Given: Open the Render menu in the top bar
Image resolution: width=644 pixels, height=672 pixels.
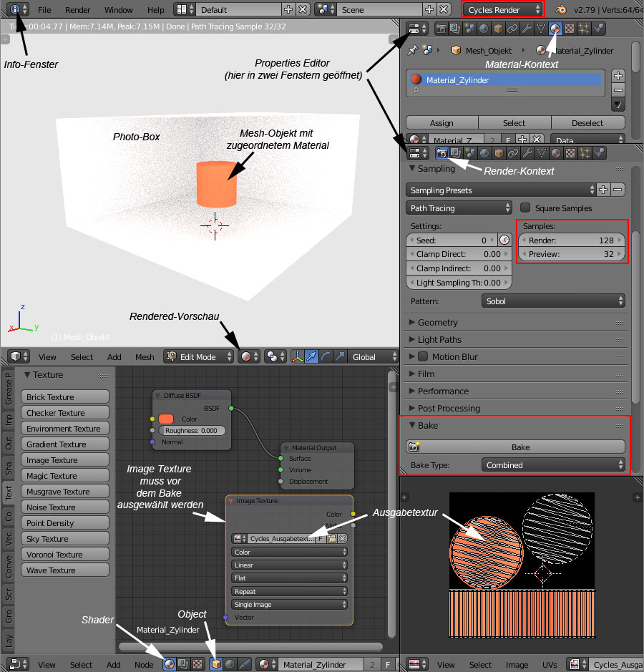Looking at the screenshot, I should pos(77,10).
